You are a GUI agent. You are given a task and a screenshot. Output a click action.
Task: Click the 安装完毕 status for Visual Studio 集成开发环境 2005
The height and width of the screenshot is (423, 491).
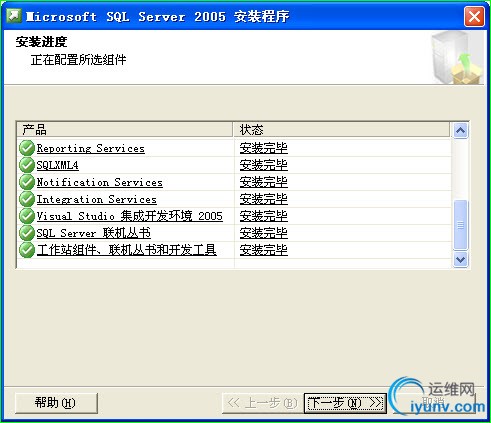(264, 216)
